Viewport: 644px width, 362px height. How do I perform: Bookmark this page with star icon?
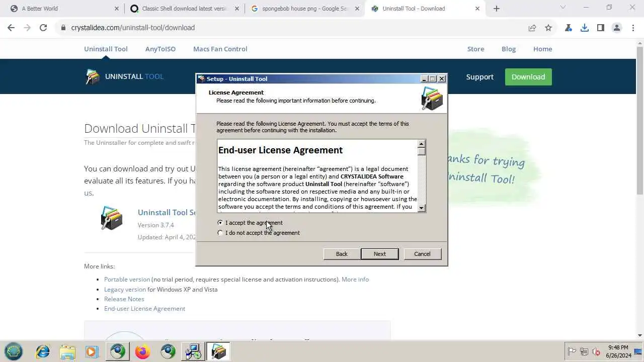click(548, 28)
